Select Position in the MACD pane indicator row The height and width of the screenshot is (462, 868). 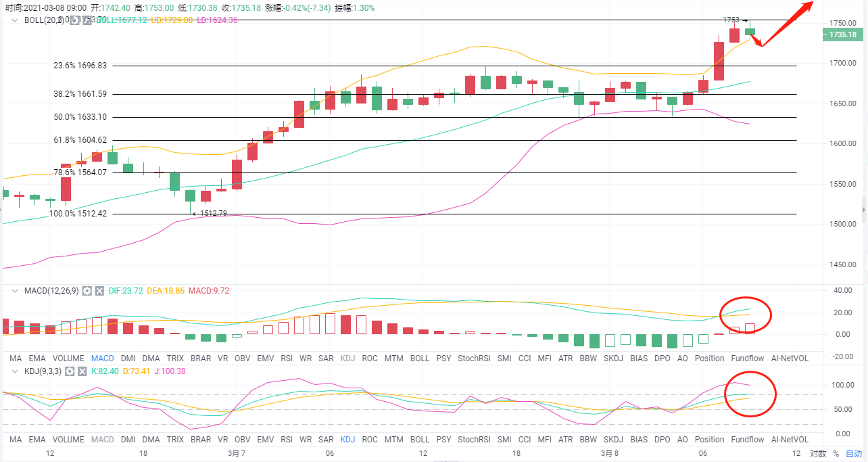pos(710,359)
